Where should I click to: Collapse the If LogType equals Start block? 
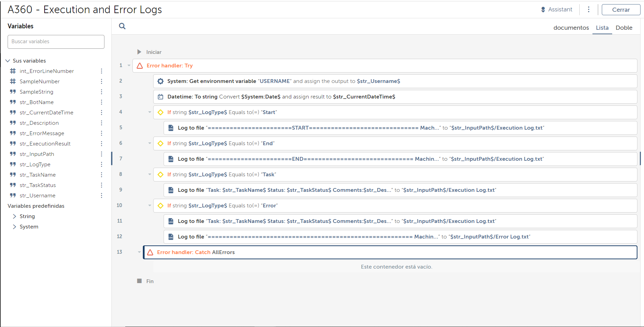150,112
